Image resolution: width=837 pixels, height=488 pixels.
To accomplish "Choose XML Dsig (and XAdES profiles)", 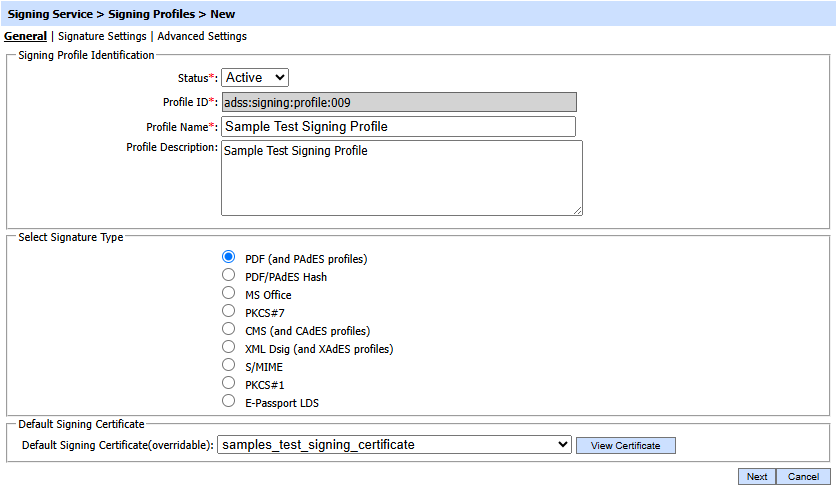I will coord(228,347).
